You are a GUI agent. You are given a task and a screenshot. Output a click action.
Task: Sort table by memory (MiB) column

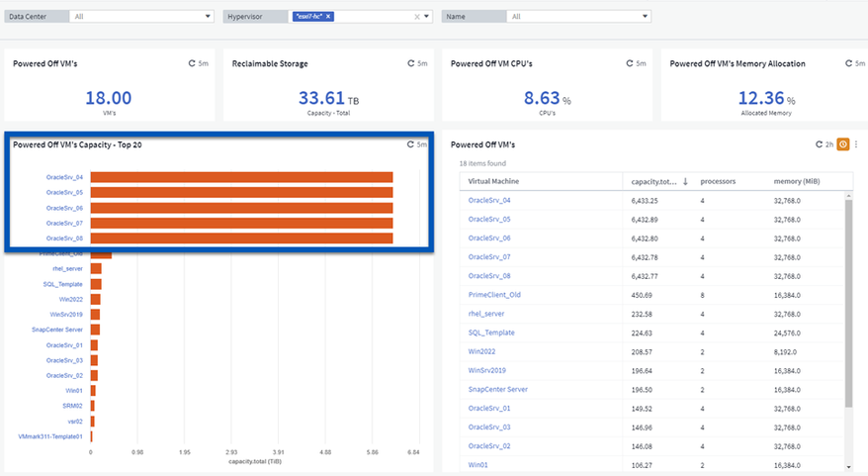pyautogui.click(x=797, y=182)
